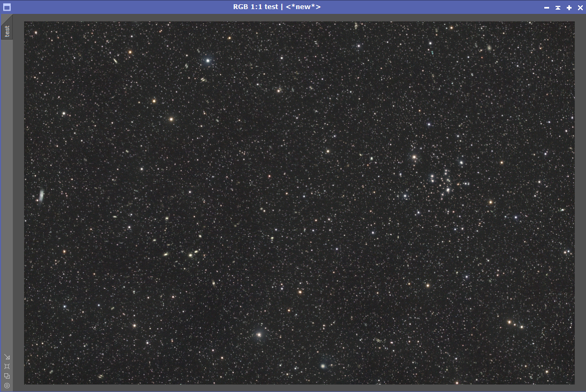
Task: Click the bright blue-white star near top
Action: click(208, 60)
